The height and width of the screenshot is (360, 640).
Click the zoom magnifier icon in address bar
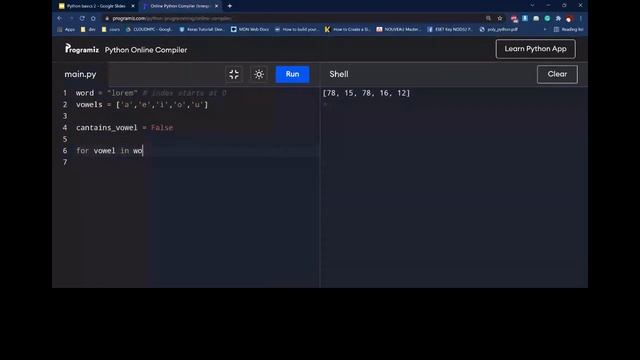[488, 18]
